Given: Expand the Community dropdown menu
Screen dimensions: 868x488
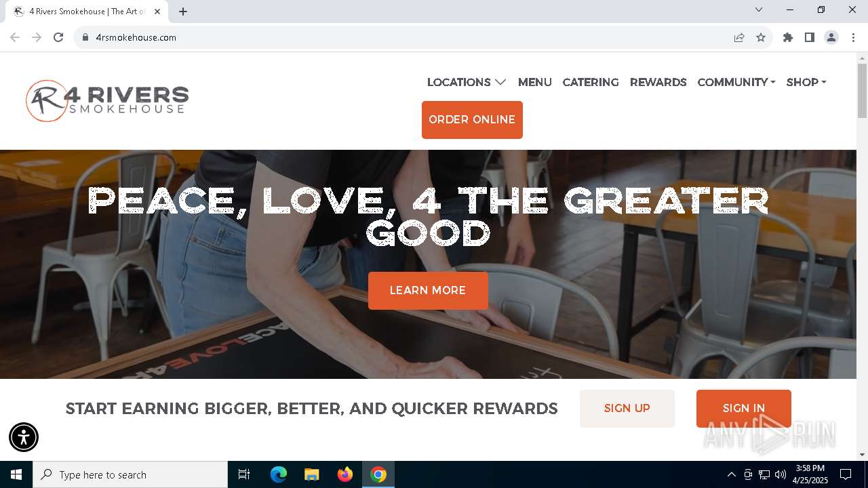Looking at the screenshot, I should [736, 82].
